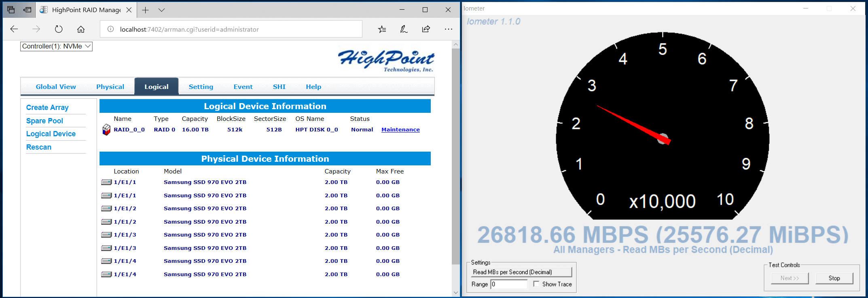
Task: Click the Stop button in Iometer
Action: tap(834, 278)
